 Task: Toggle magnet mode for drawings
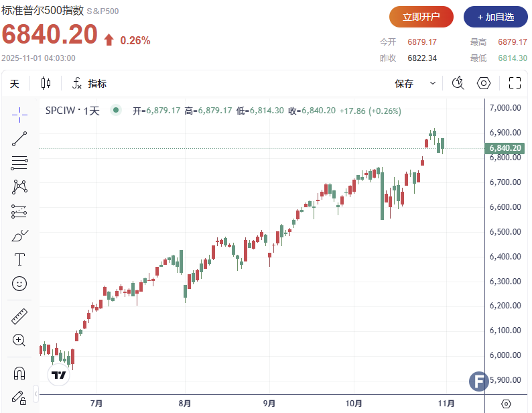(19, 372)
